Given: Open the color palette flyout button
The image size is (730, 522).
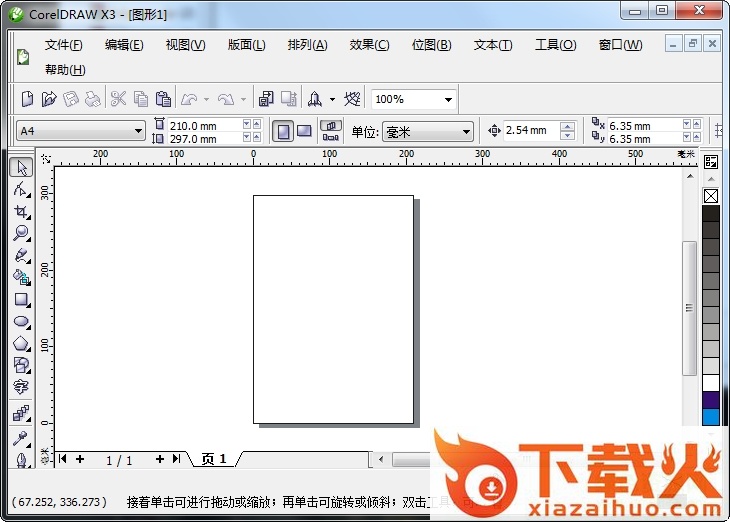Looking at the screenshot, I should point(711,162).
